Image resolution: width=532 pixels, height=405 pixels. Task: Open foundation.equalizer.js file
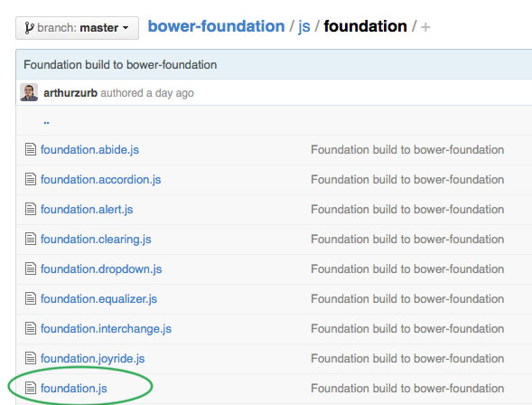pos(98,299)
